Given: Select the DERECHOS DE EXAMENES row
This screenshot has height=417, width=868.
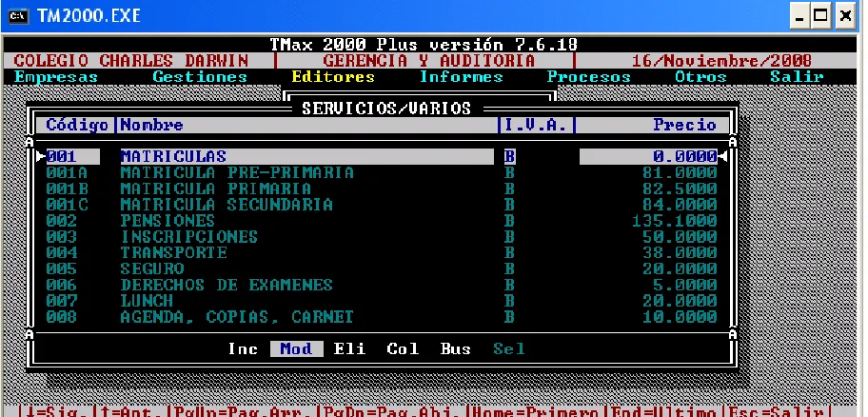Looking at the screenshot, I should pos(382,286).
